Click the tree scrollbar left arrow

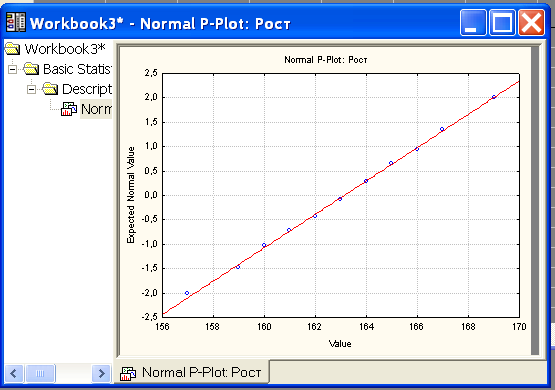[14, 373]
